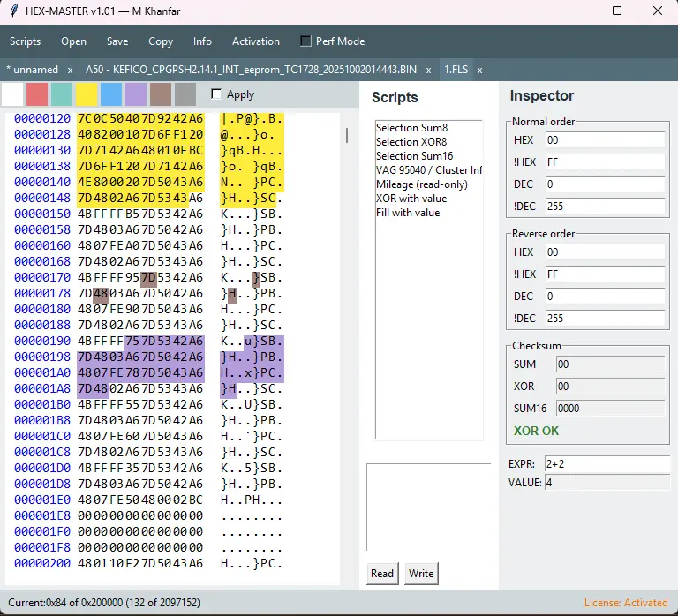Select the red highlight color swatch
Image resolution: width=678 pixels, height=616 pixels.
point(37,94)
